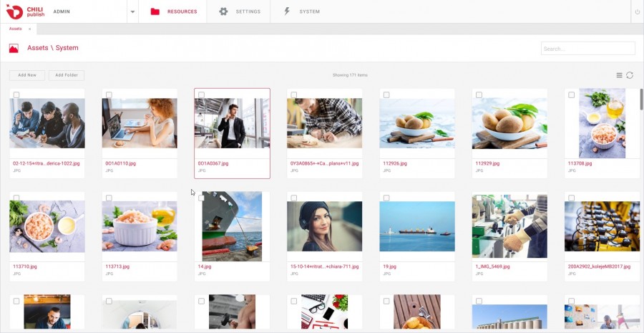Click the System lightning bolt icon
644x333 pixels.
point(287,11)
